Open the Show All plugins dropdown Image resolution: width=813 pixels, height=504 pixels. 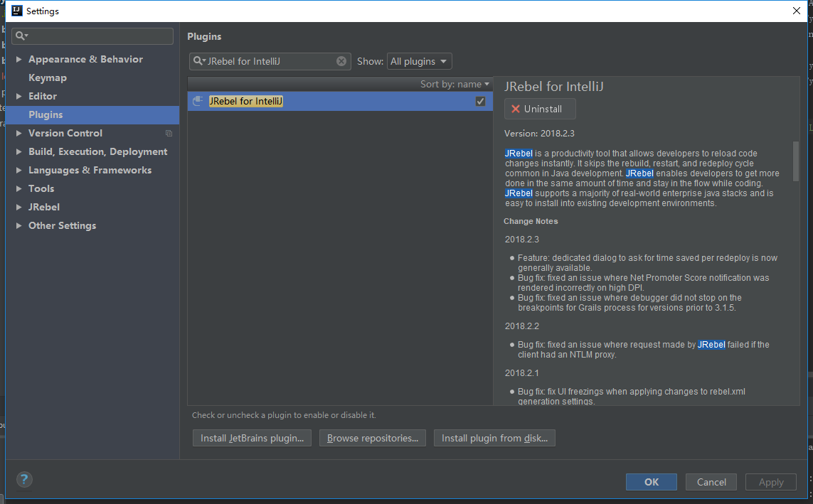coord(419,61)
